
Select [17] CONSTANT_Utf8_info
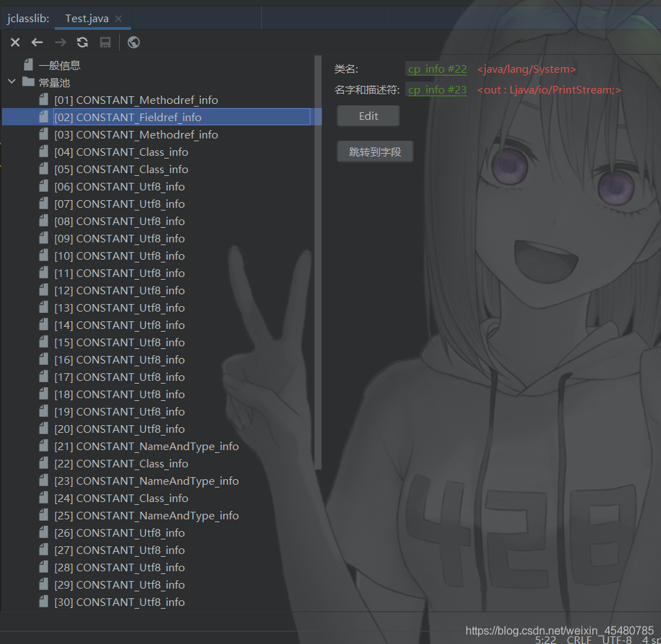coord(120,377)
